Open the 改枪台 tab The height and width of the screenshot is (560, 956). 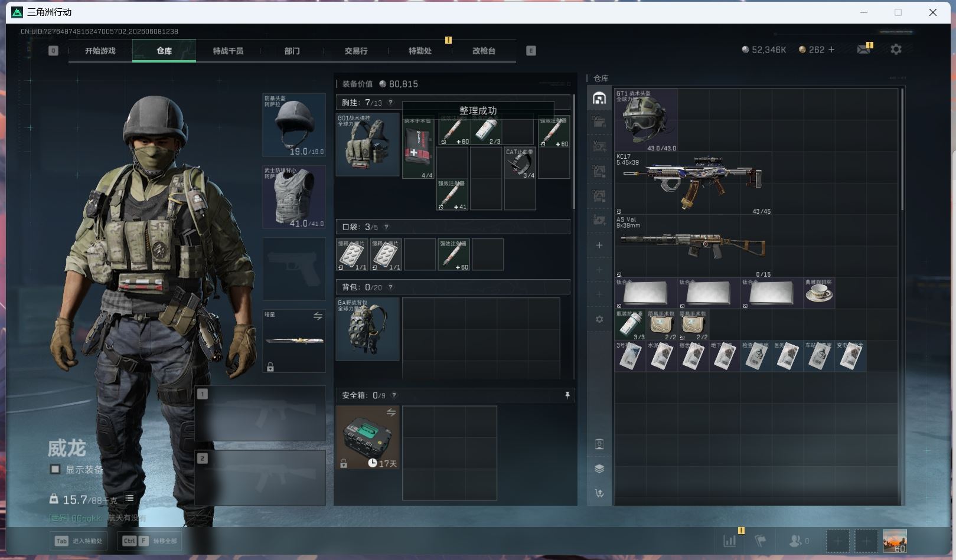[x=484, y=51]
